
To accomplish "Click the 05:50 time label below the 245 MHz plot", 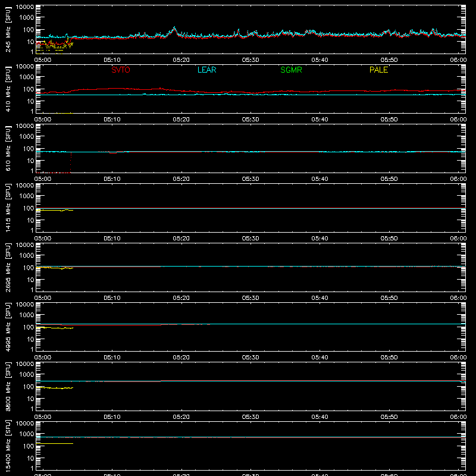I will tap(389, 60).
